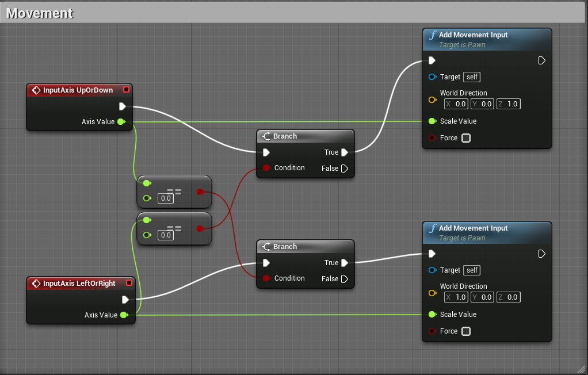Toggle the Force checkbox on top Add Movement Input

(466, 138)
